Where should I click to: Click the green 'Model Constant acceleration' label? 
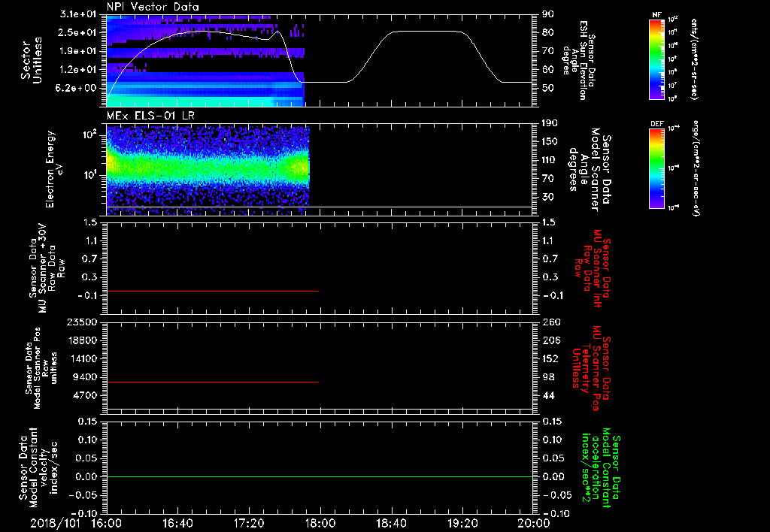click(x=601, y=468)
